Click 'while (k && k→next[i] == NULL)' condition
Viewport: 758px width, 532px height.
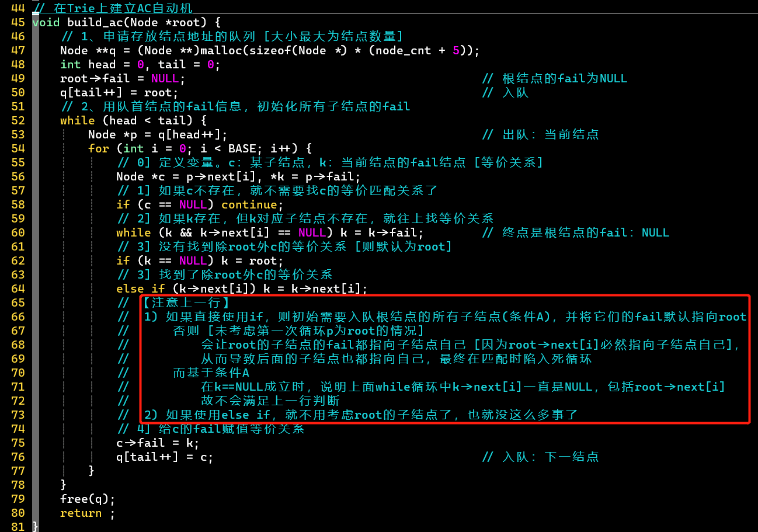pyautogui.click(x=225, y=232)
